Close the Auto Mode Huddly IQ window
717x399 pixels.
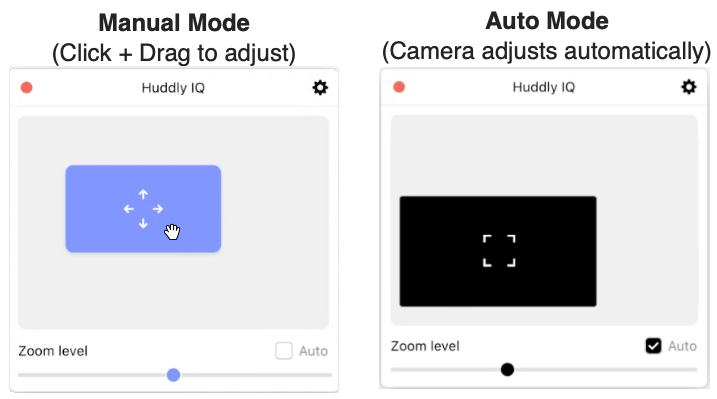point(399,87)
